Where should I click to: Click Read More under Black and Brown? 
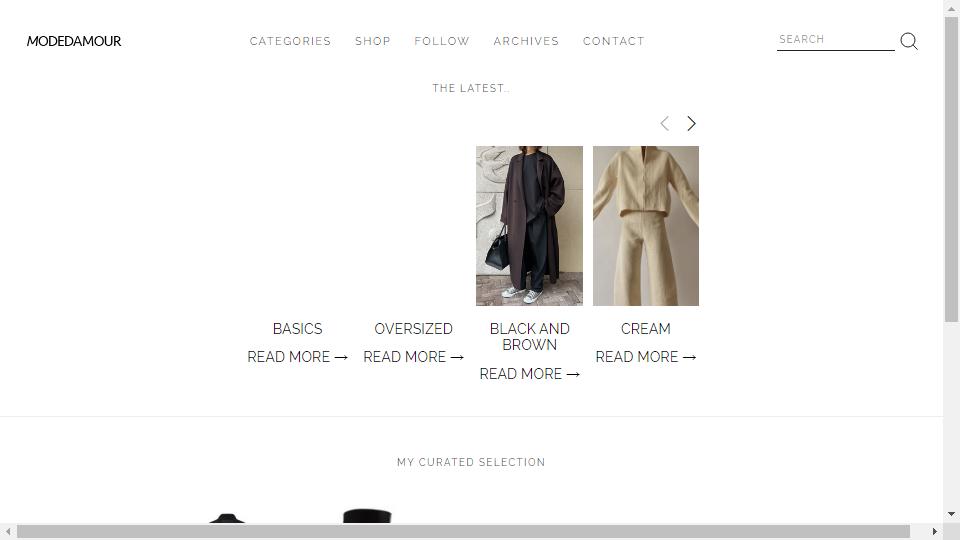530,374
